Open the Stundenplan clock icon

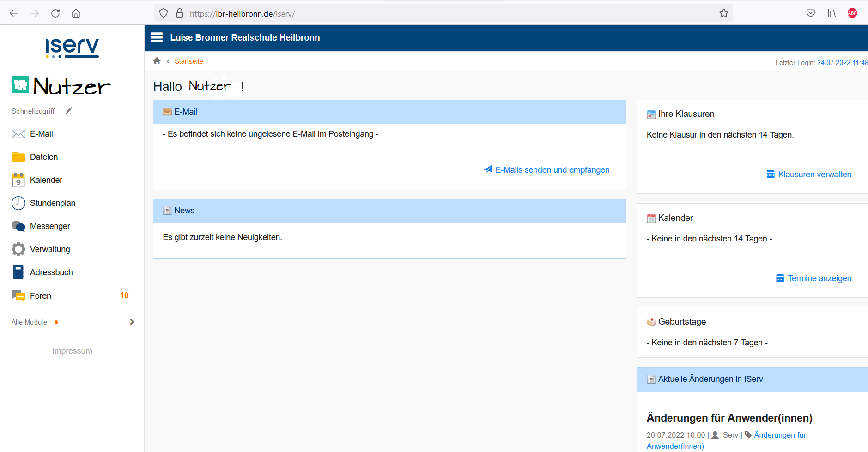click(x=18, y=203)
